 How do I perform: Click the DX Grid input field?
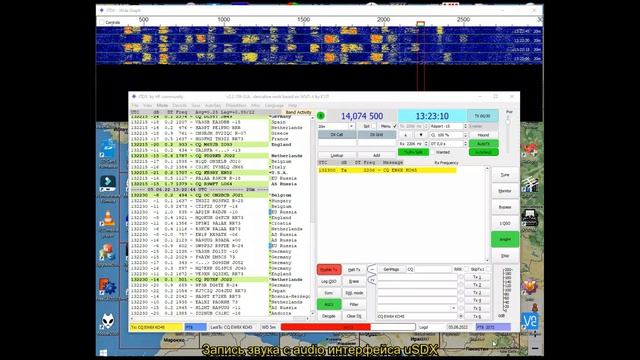point(376,143)
